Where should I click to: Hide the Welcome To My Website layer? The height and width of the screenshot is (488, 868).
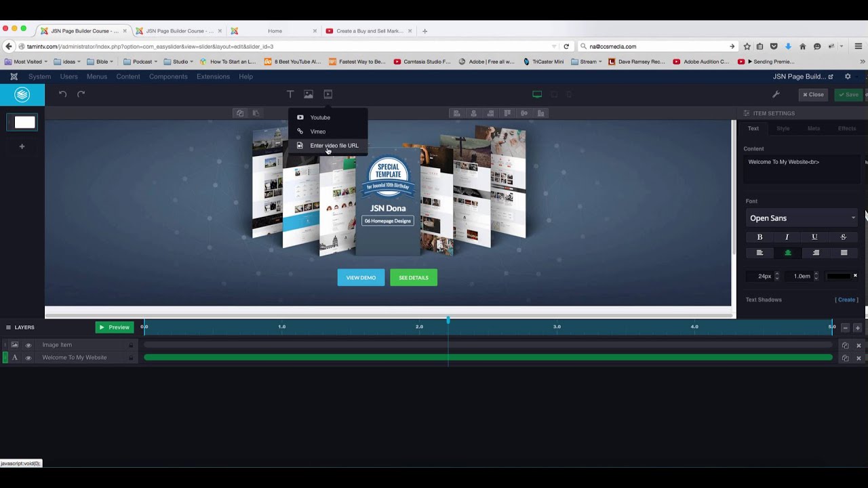[28, 358]
